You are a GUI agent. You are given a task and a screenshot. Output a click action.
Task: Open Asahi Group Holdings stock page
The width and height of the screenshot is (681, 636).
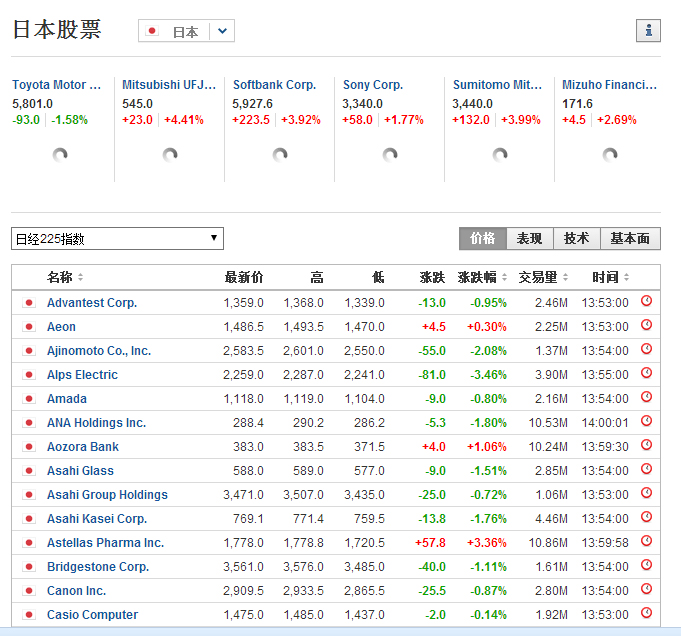pos(107,495)
